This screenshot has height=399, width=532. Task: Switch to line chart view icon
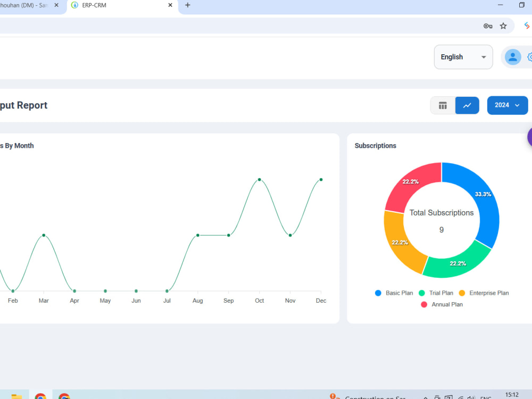point(467,105)
